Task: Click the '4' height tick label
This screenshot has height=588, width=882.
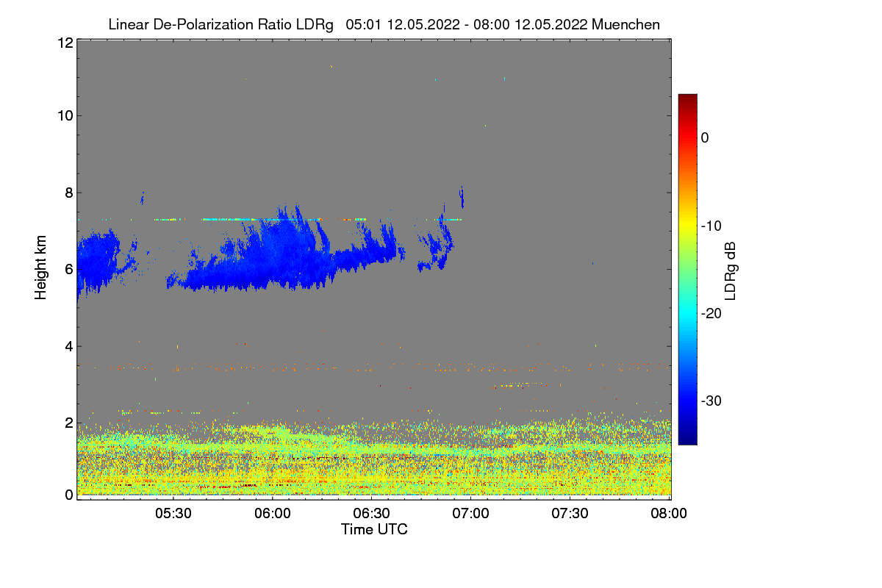Action: [x=68, y=346]
